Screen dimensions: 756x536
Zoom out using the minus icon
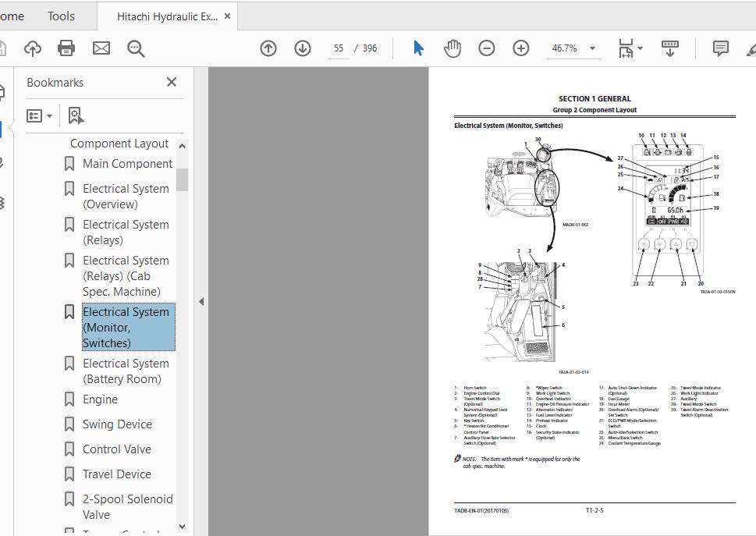(487, 48)
